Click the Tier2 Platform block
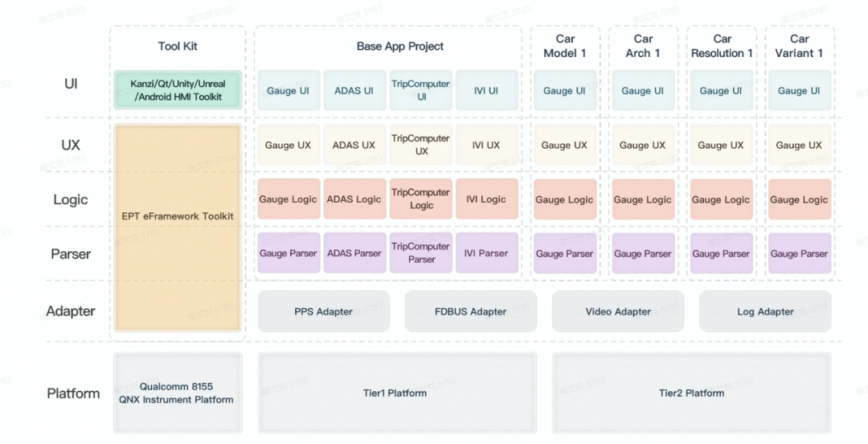The image size is (868, 444). 691,393
